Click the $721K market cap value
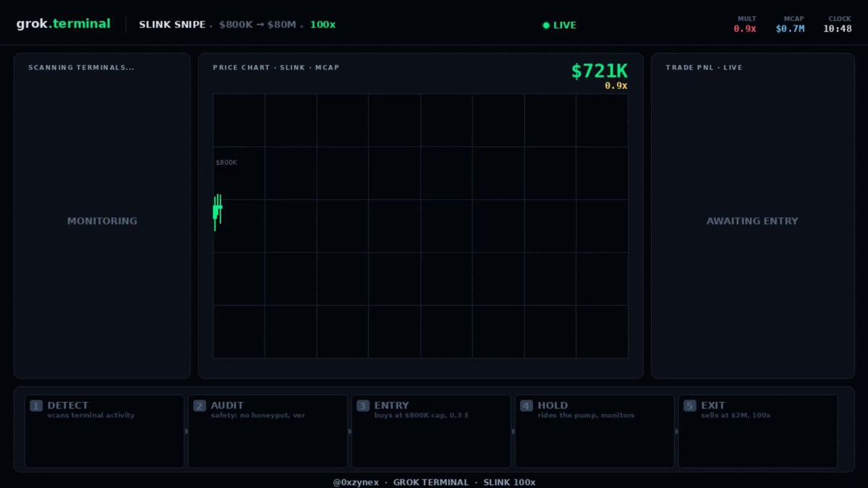Image resolution: width=868 pixels, height=488 pixels. 600,71
